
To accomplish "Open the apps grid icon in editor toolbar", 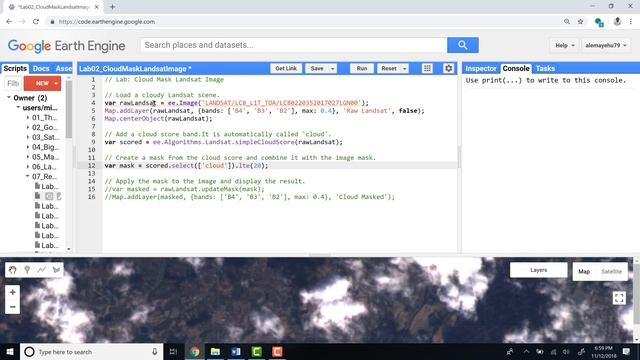I will pyautogui.click(x=427, y=68).
